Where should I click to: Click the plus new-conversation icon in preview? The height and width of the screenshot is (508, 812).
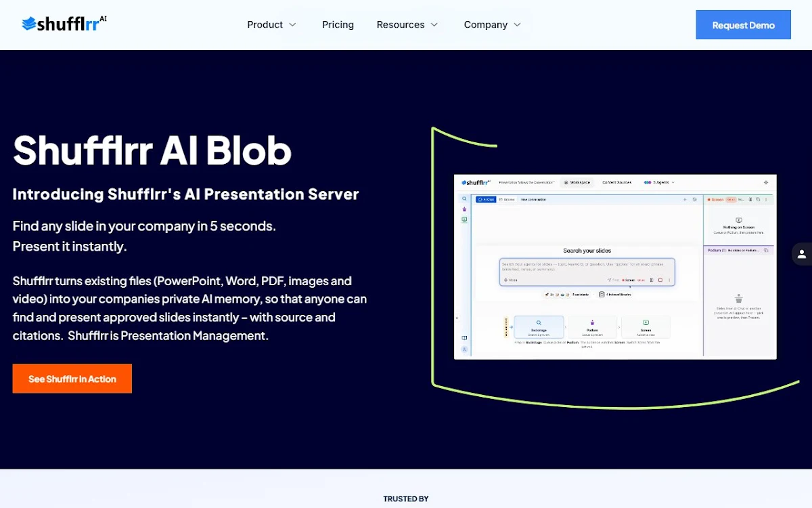[685, 200]
